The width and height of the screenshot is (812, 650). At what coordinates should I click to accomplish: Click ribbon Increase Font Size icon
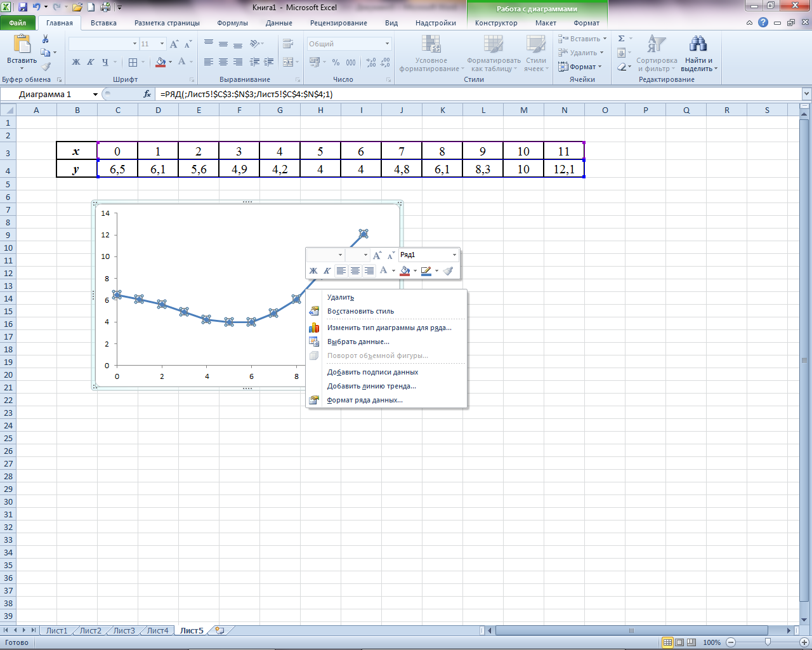(174, 44)
